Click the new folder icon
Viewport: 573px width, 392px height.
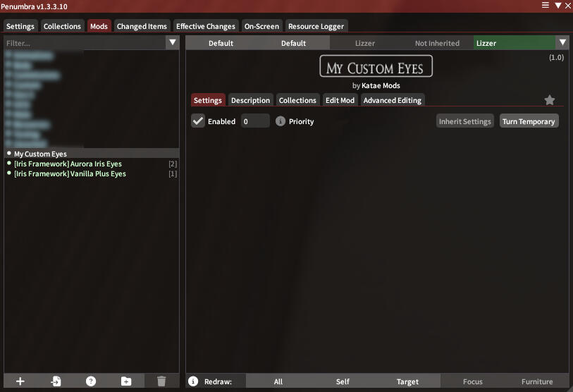tap(126, 381)
